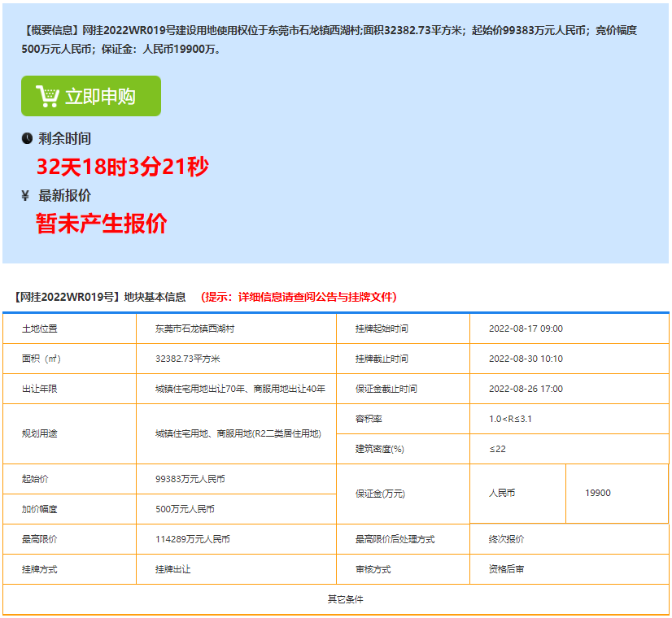Select deposit amount 19900 in table
672x618 pixels.
[597, 493]
